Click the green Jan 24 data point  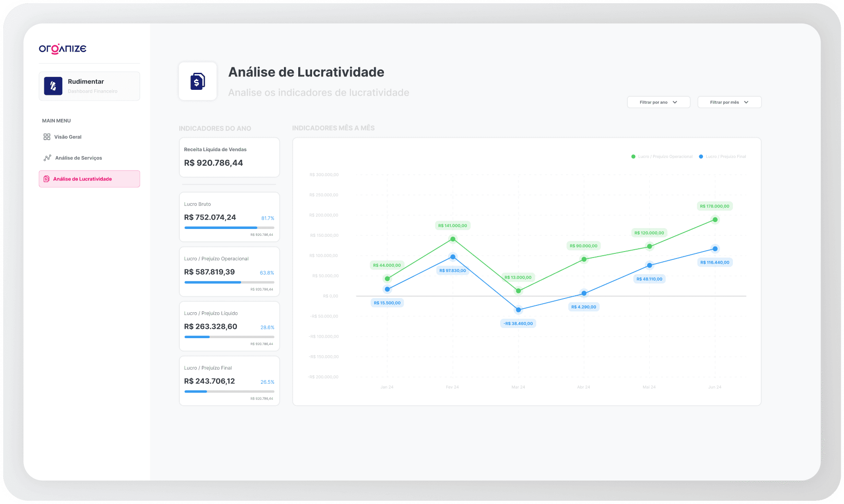[387, 279]
